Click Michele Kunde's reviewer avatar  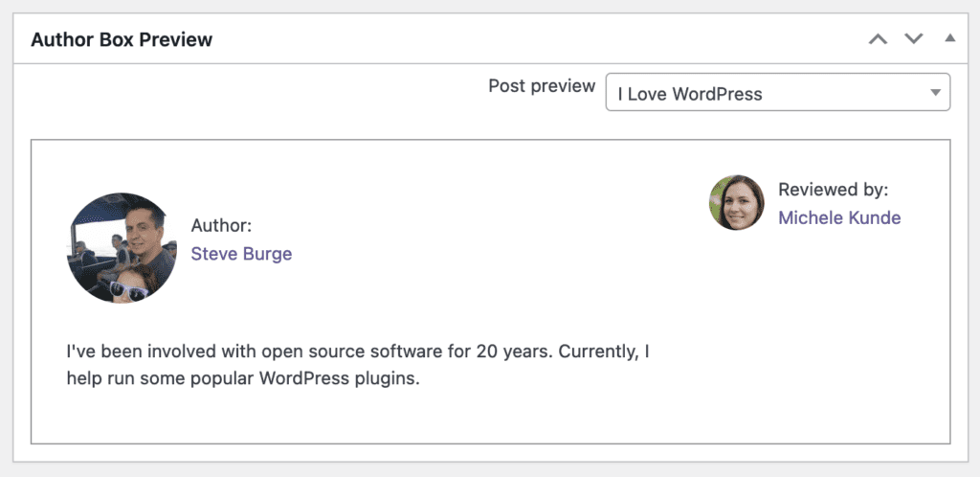736,203
